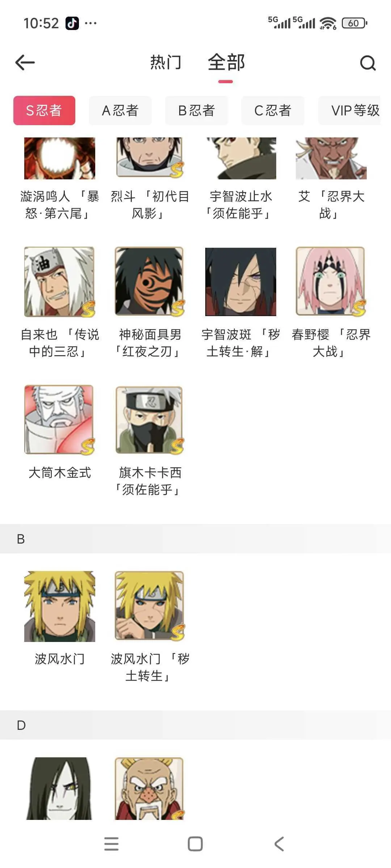Filter by C忍者 category

pos(273,110)
